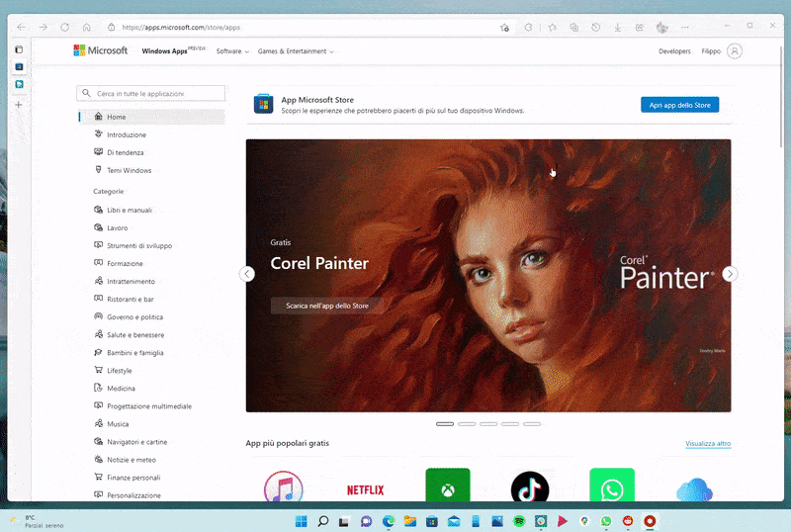Jump to the third carousel slide indicator

pos(488,424)
